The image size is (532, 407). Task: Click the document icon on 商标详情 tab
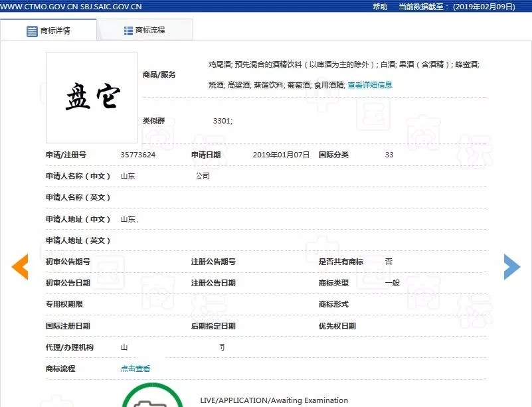click(32, 29)
